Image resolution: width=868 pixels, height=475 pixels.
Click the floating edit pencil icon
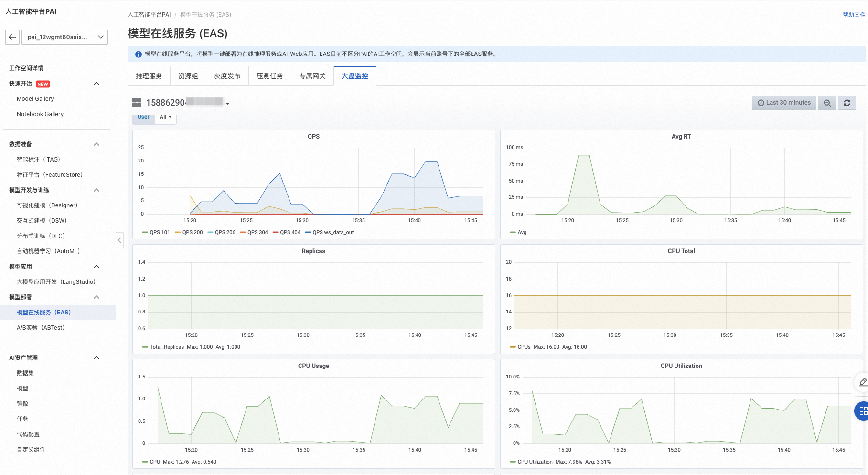[x=862, y=382]
